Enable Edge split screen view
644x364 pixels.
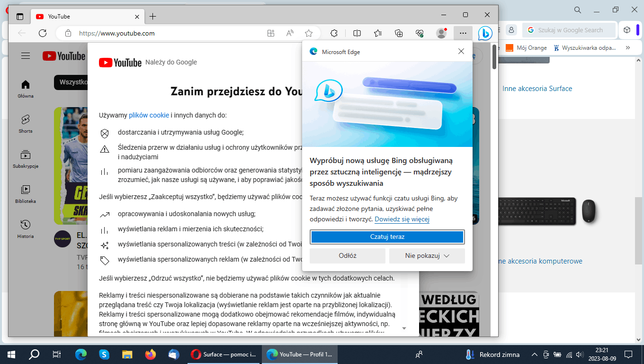coord(357,33)
